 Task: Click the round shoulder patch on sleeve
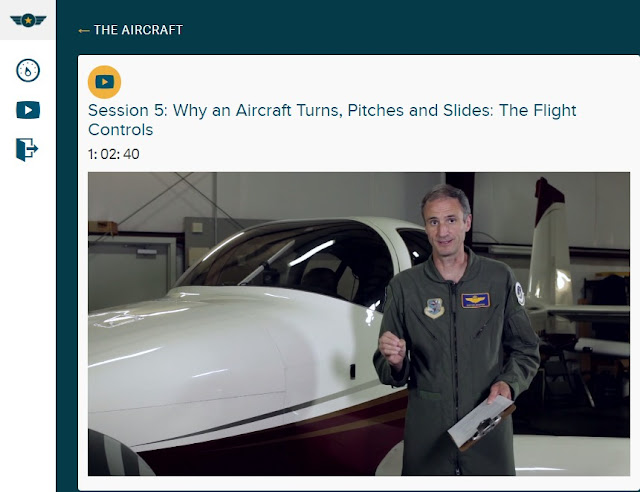pos(520,293)
